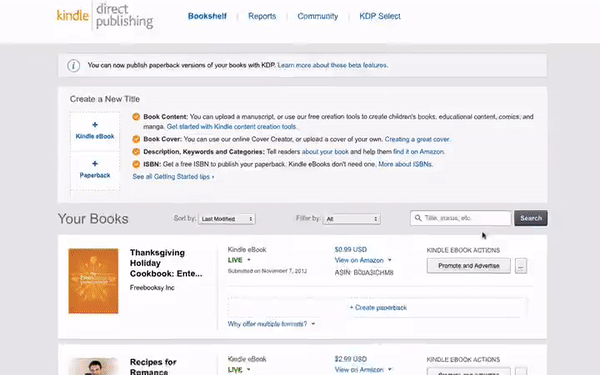Click the Recipes for Romance title
This screenshot has width=600, height=375.
click(x=153, y=367)
